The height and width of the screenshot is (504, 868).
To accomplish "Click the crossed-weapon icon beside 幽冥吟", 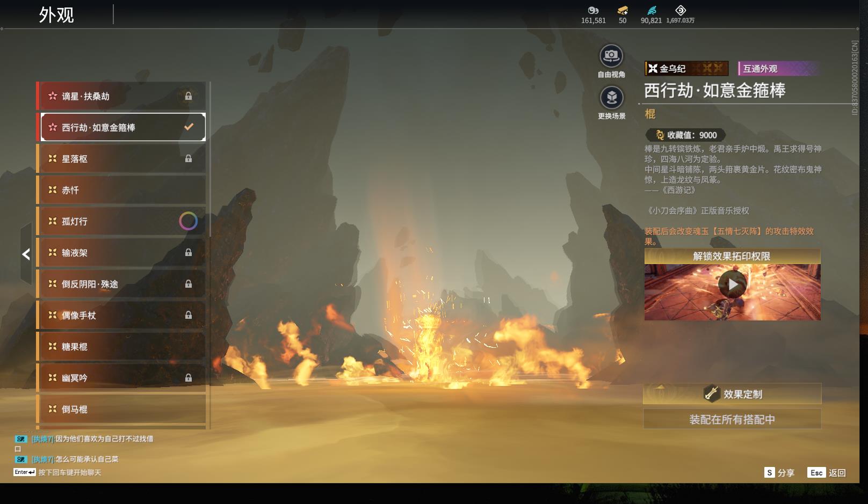I will [x=53, y=378].
